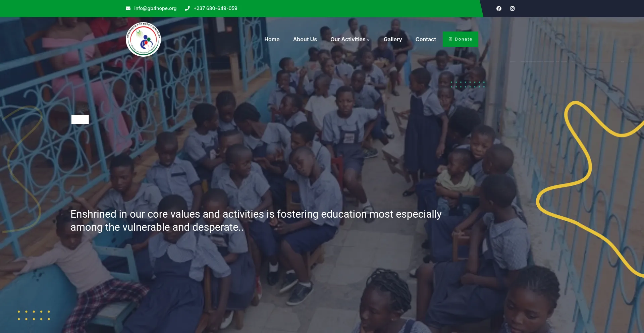Open the Gallery page
Image resolution: width=644 pixels, height=333 pixels.
point(393,39)
